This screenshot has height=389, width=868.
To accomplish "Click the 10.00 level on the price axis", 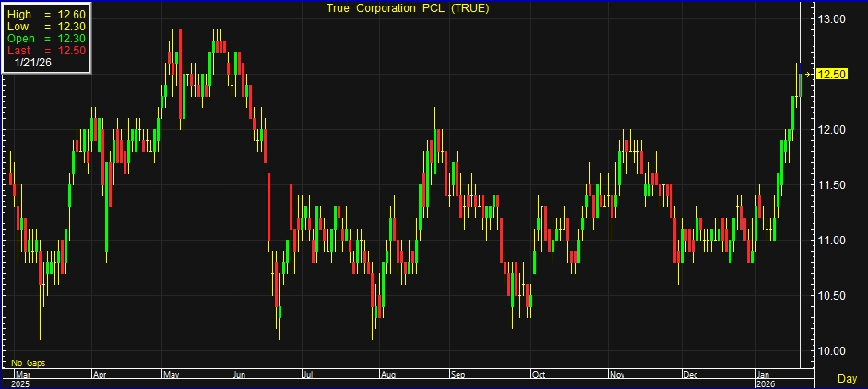I will click(x=833, y=350).
